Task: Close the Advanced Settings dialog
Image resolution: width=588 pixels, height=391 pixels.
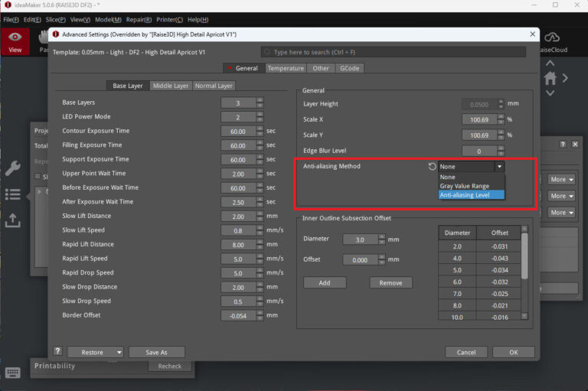Action: click(533, 34)
